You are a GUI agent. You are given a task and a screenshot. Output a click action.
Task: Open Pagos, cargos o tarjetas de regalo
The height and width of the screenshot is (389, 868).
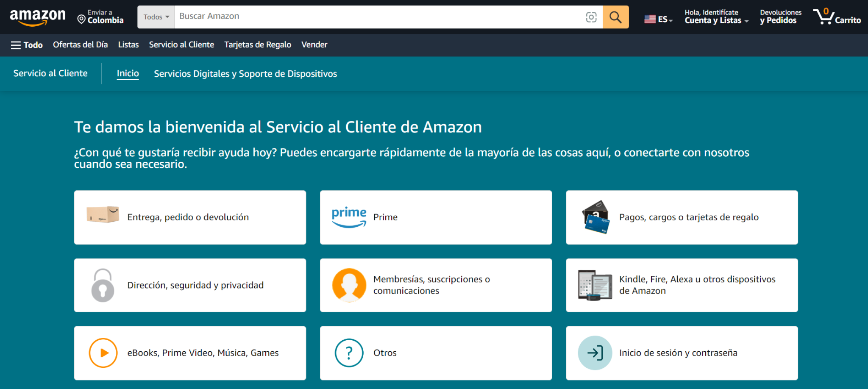coord(682,217)
